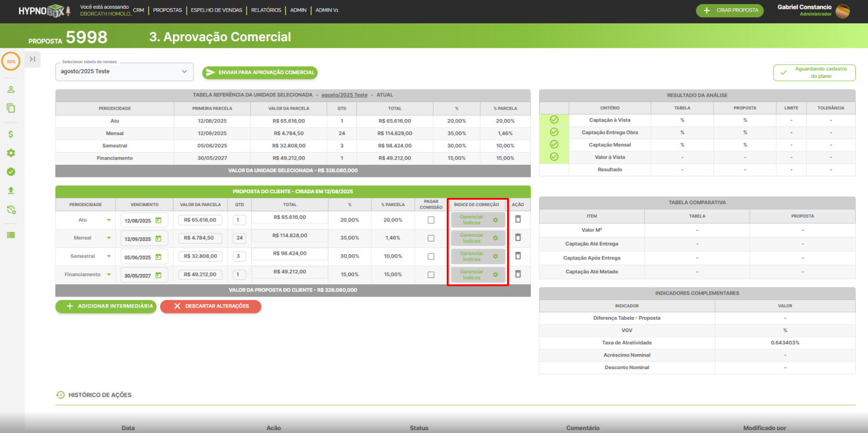The width and height of the screenshot is (868, 433).
Task: Click Adicionar Intermediária button
Action: (x=106, y=306)
